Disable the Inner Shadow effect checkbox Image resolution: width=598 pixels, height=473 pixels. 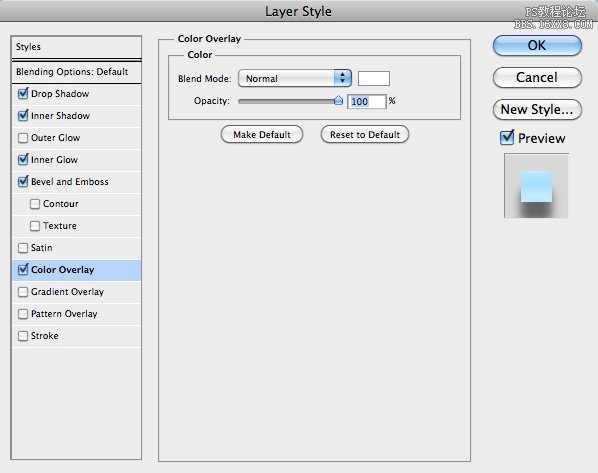coord(23,116)
